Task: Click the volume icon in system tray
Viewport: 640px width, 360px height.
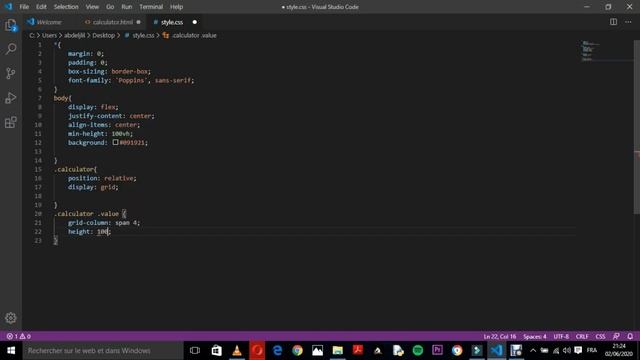Action: (x=567, y=350)
